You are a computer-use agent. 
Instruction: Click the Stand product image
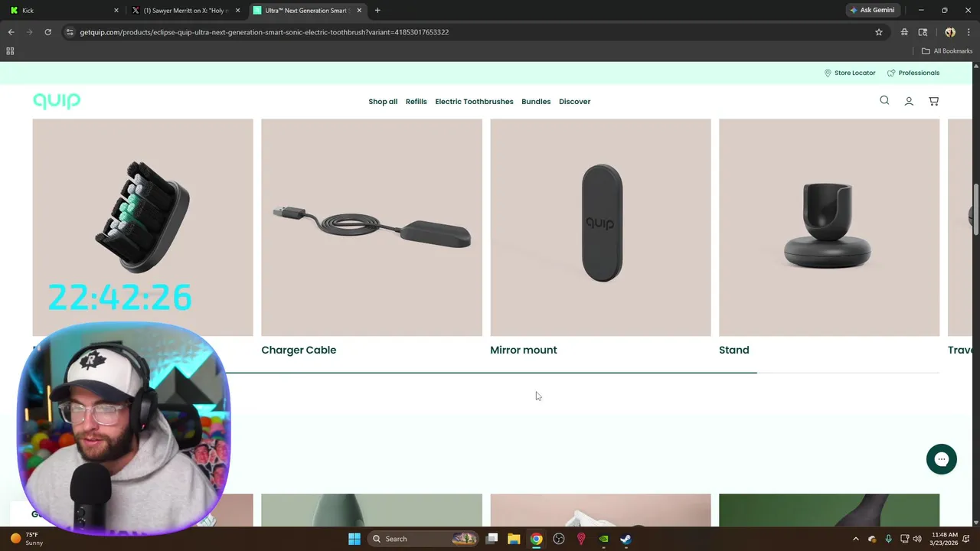(x=829, y=227)
